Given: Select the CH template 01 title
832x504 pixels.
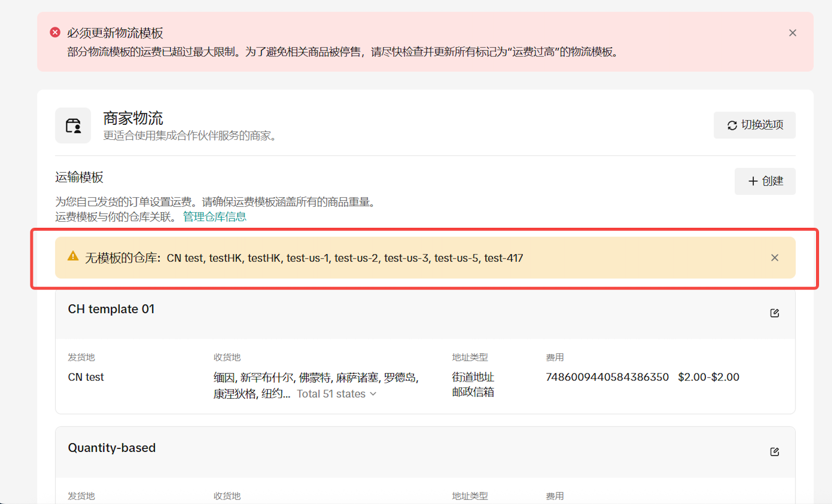Looking at the screenshot, I should [111, 309].
